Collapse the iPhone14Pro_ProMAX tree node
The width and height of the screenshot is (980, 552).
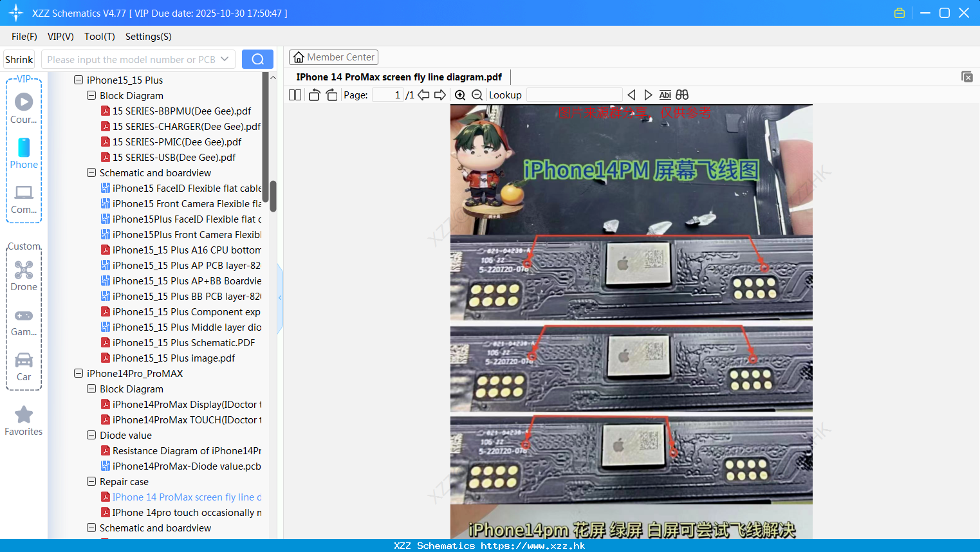click(79, 374)
